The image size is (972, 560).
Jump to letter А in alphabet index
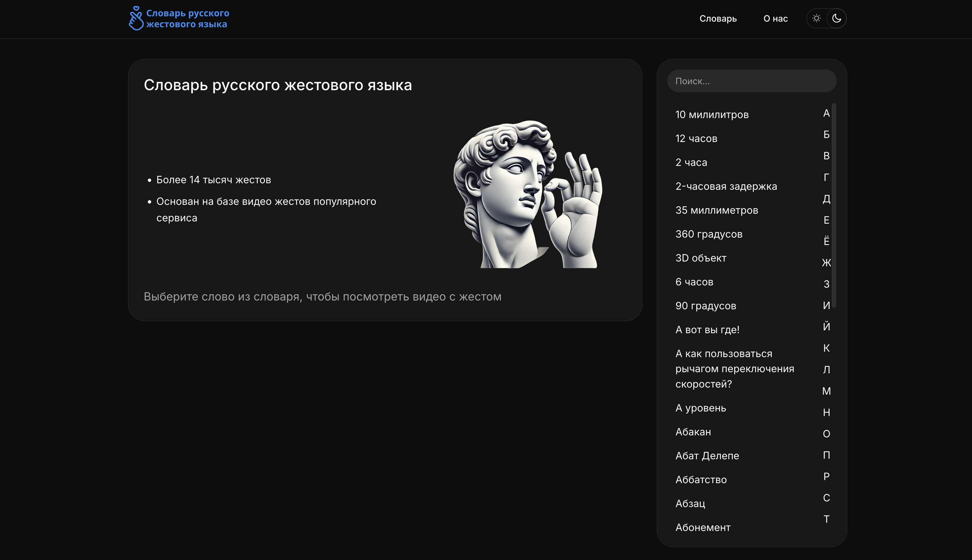pyautogui.click(x=826, y=113)
